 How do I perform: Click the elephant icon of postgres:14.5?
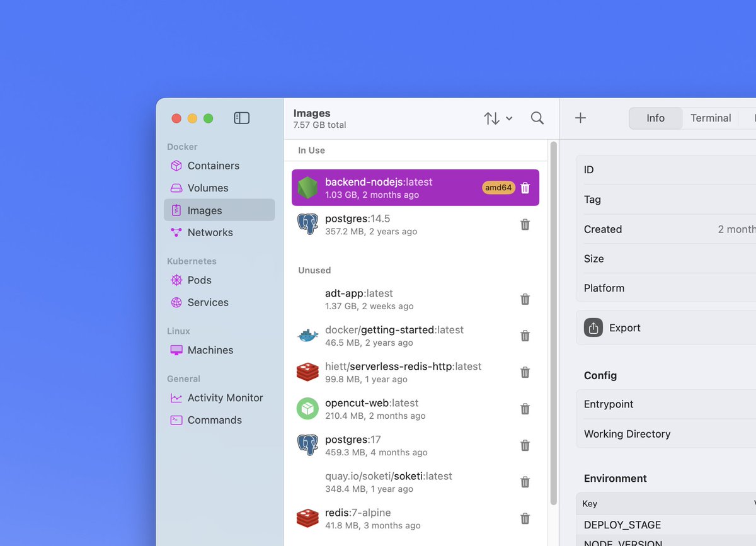[x=307, y=224]
